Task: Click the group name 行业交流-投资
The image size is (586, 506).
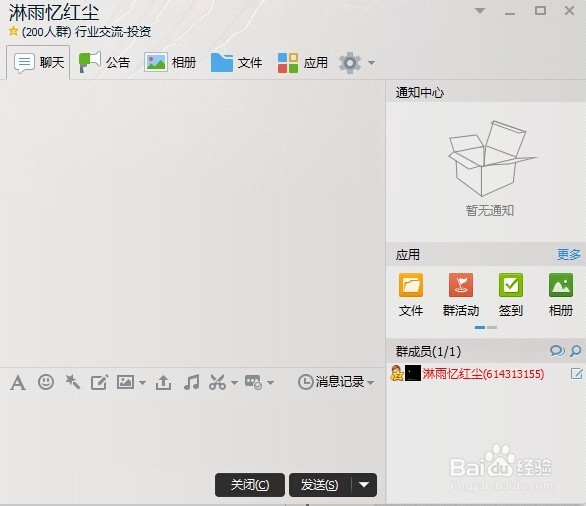Action: [x=113, y=31]
